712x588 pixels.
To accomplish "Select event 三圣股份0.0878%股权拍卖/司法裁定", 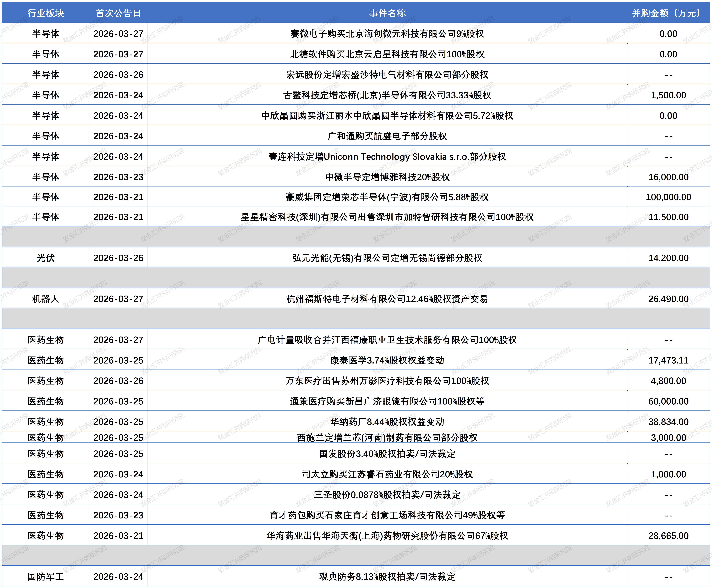I will [x=387, y=495].
